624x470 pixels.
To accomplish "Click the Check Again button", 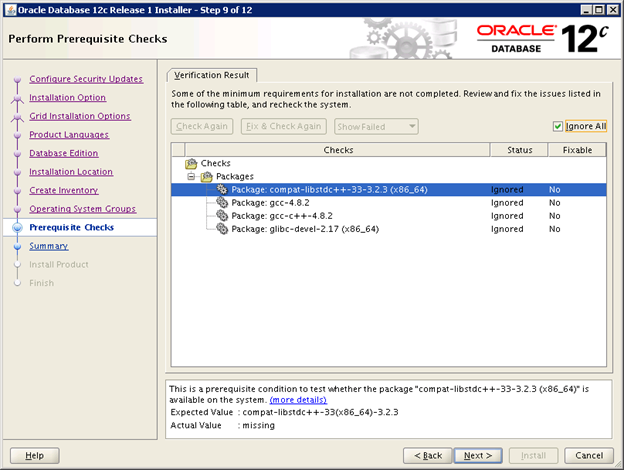I will tap(202, 127).
